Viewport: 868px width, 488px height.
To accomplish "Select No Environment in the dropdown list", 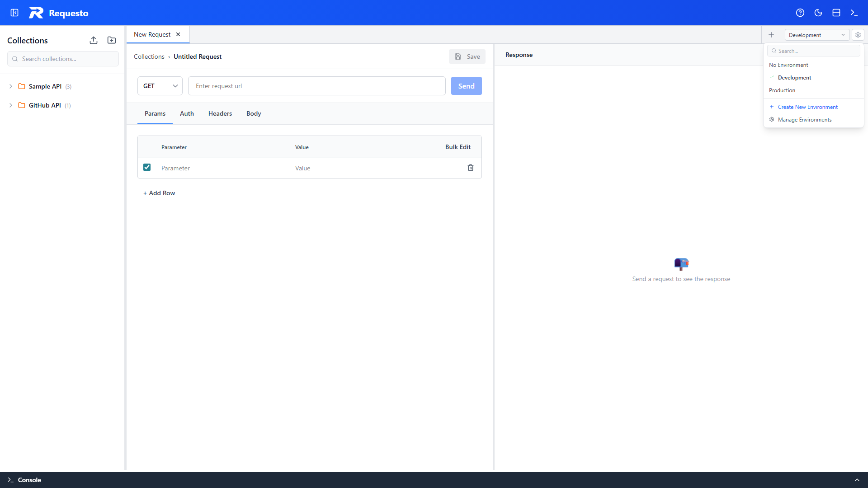I will click(788, 65).
